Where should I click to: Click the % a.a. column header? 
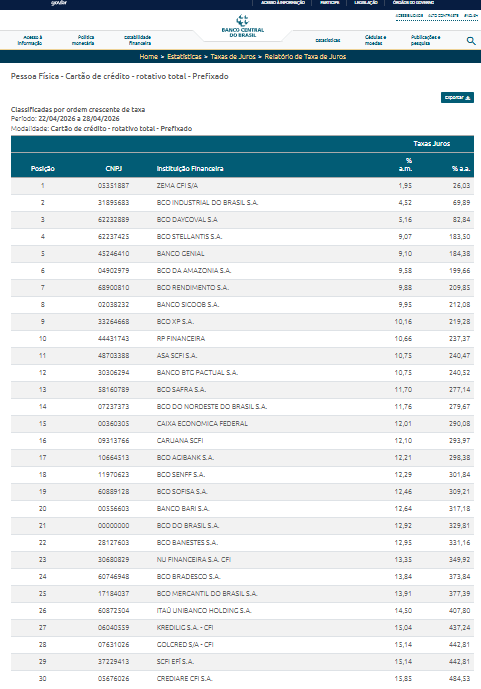pyautogui.click(x=461, y=168)
